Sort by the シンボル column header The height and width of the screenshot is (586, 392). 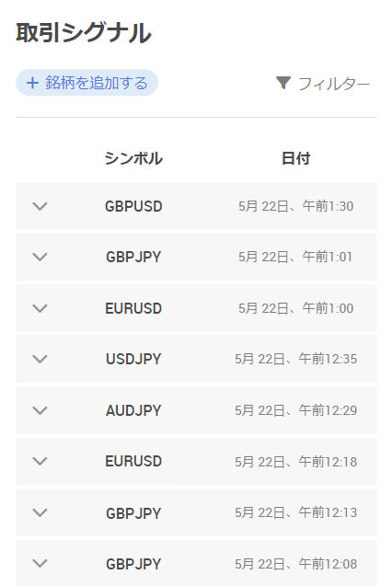133,158
